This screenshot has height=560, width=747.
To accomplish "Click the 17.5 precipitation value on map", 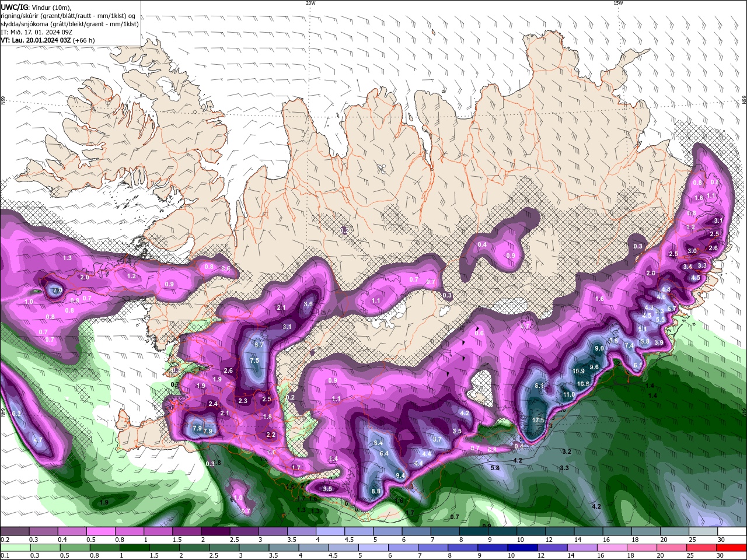I will click(538, 420).
